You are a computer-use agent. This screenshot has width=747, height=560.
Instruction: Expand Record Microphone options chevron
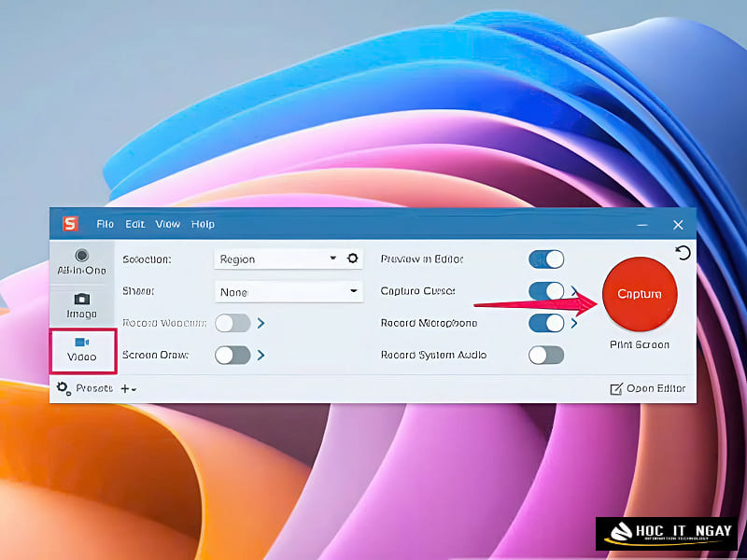coord(574,323)
